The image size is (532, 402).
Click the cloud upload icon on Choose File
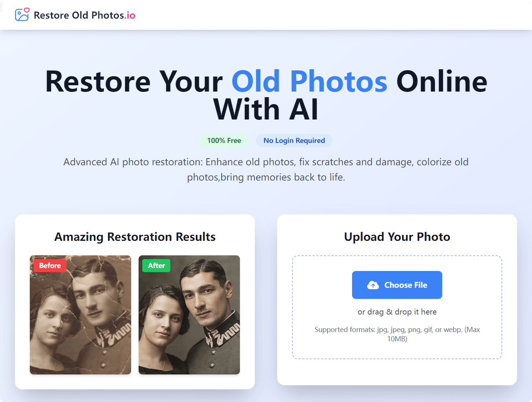373,285
